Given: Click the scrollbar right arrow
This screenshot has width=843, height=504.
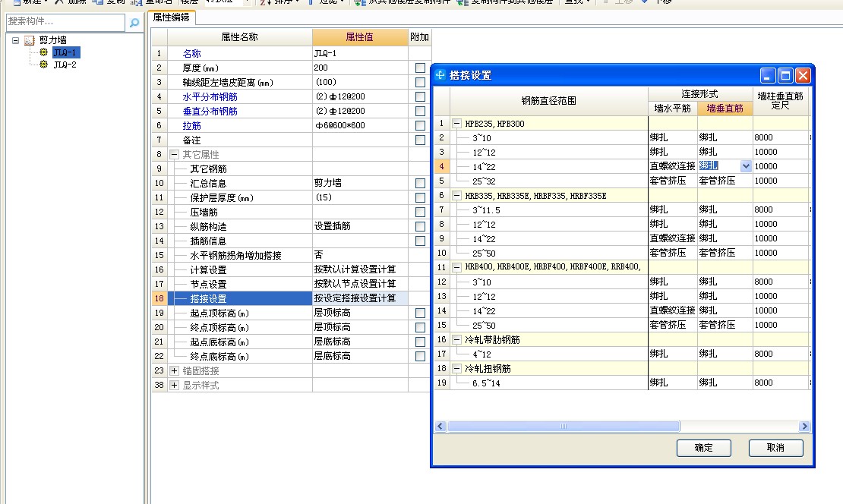Looking at the screenshot, I should tap(804, 427).
